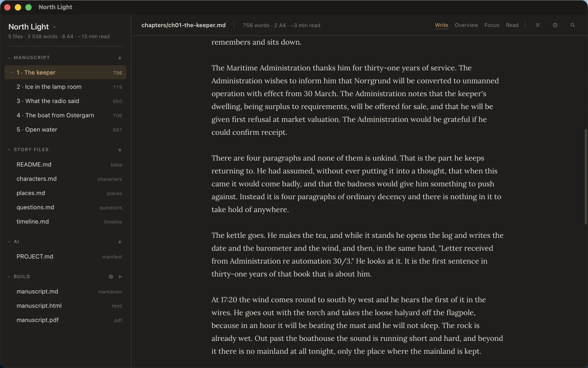
Task: Place cursor in paragraph starting 'The kettle goes'
Action: [x=357, y=254]
